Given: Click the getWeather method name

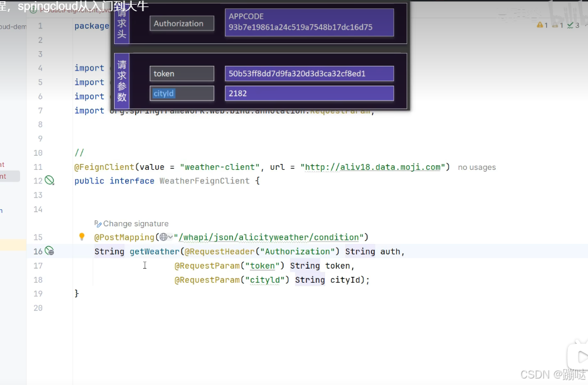Looking at the screenshot, I should (x=155, y=251).
